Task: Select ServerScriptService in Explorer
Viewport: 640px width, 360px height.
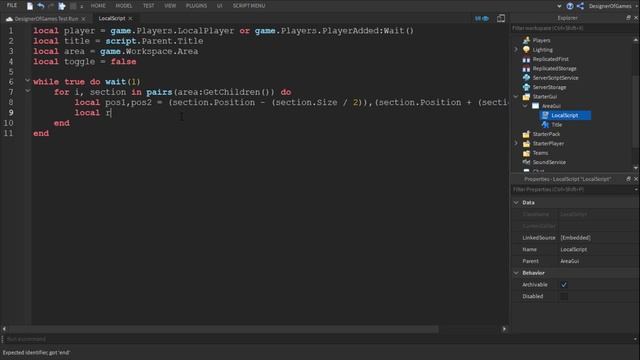Action: point(555,78)
